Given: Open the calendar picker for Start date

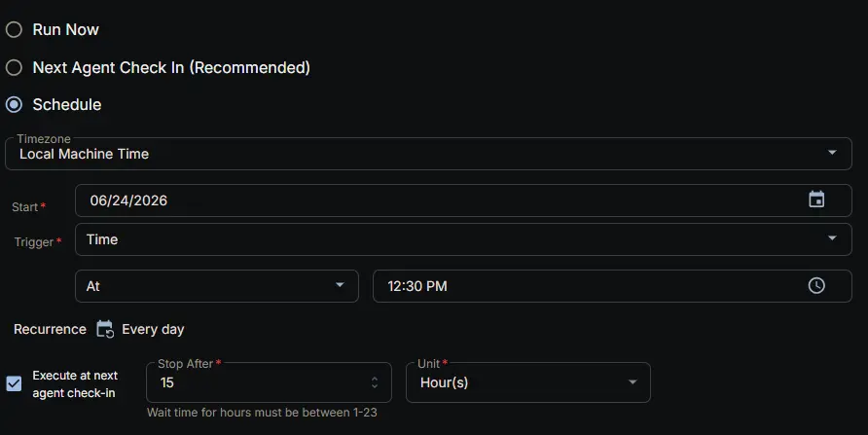Looking at the screenshot, I should (x=816, y=199).
